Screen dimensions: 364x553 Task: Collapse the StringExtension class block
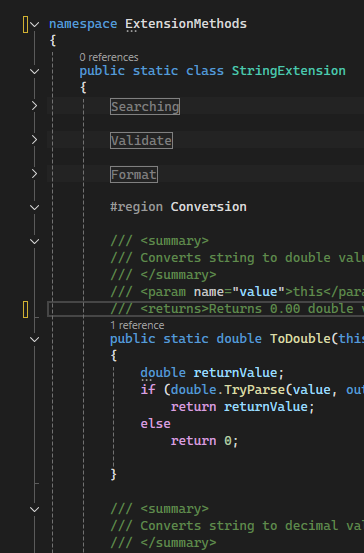click(35, 71)
